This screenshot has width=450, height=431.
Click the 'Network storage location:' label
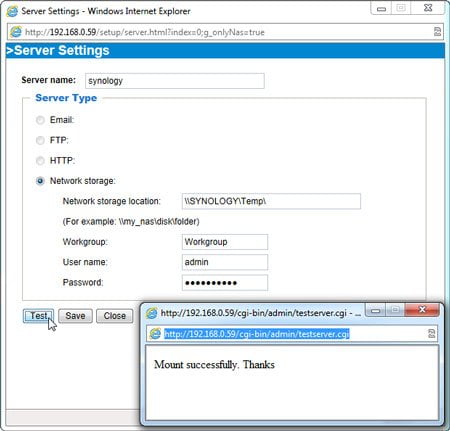point(112,201)
